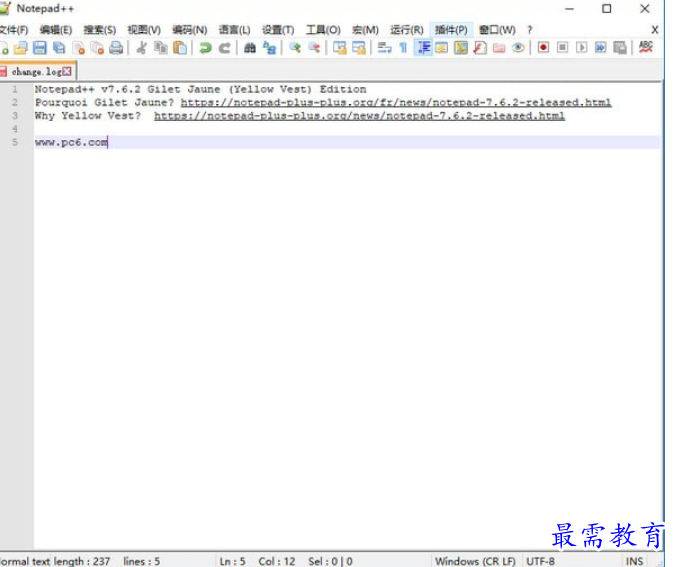Screen dimensions: 673x567
Task: Click line number 1 in the margin
Action: (15, 89)
